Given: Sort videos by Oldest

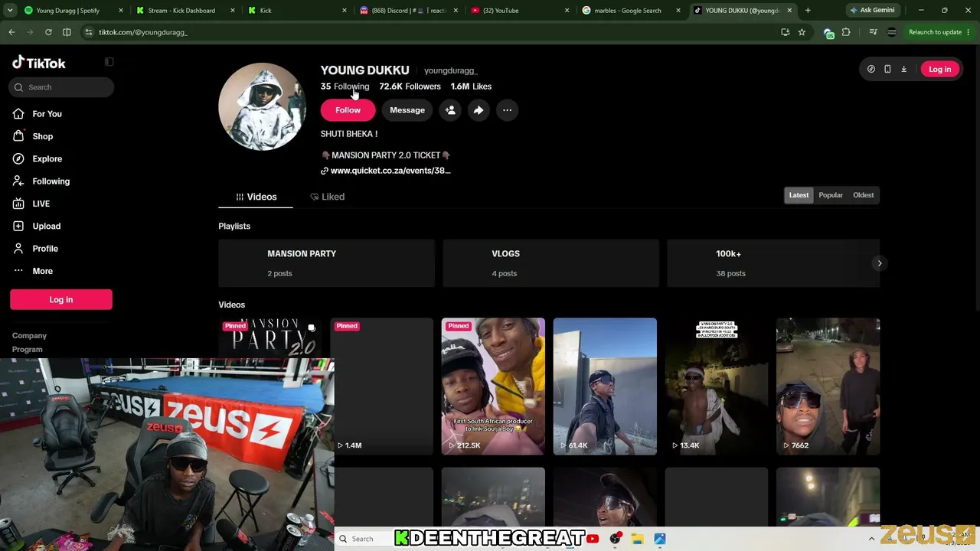Looking at the screenshot, I should [863, 195].
